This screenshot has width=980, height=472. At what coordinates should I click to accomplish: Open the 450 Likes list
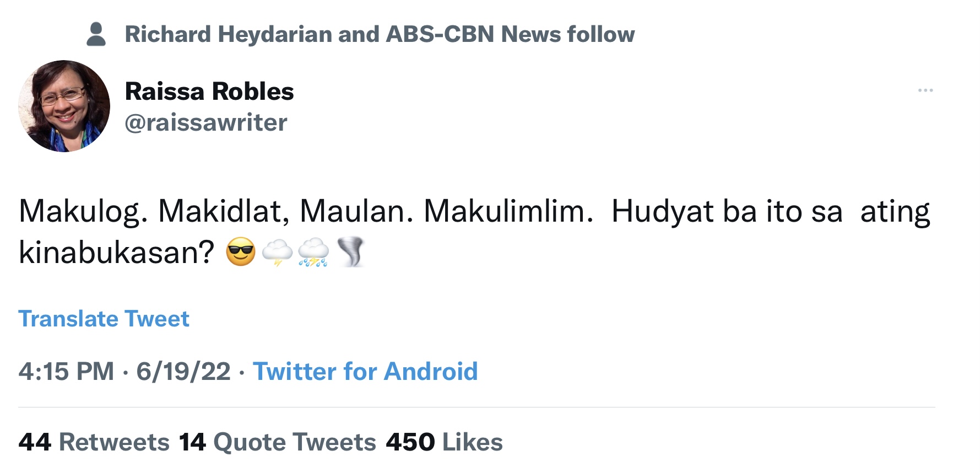click(444, 441)
